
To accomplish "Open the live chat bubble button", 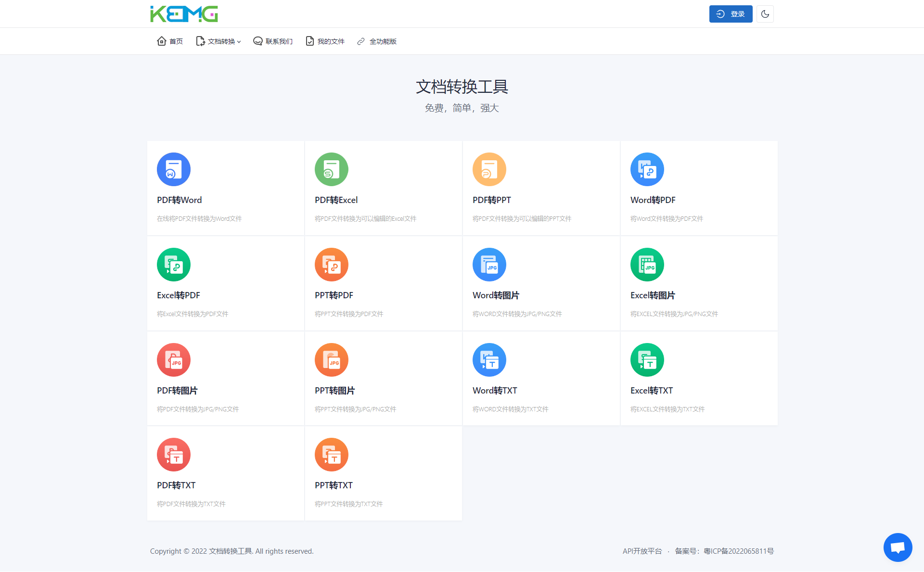I will [x=898, y=547].
